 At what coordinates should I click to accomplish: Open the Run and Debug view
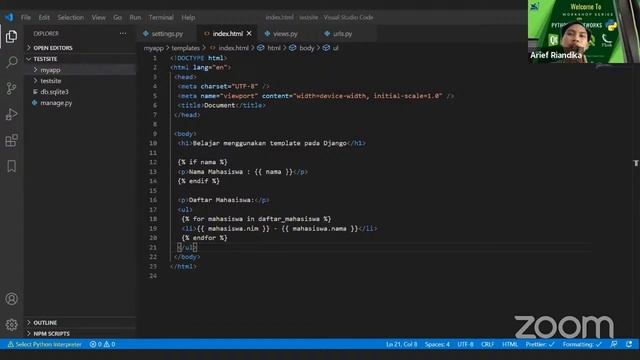pyautogui.click(x=11, y=114)
